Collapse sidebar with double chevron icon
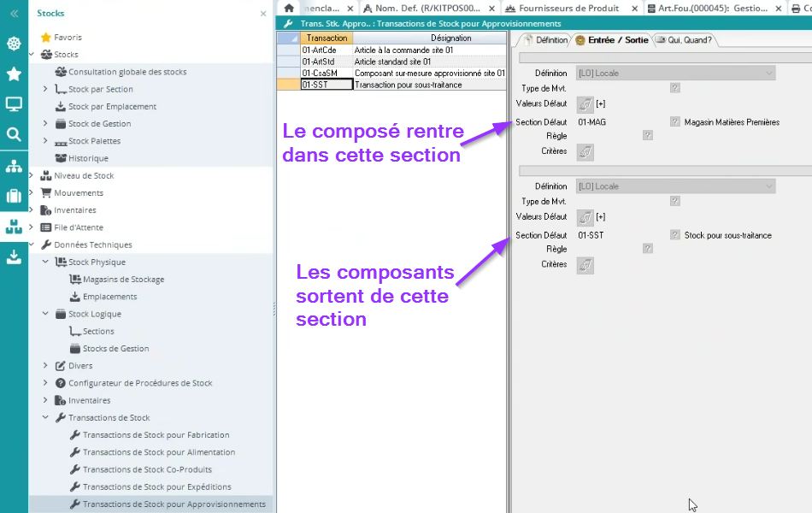The width and height of the screenshot is (812, 513). (14, 14)
